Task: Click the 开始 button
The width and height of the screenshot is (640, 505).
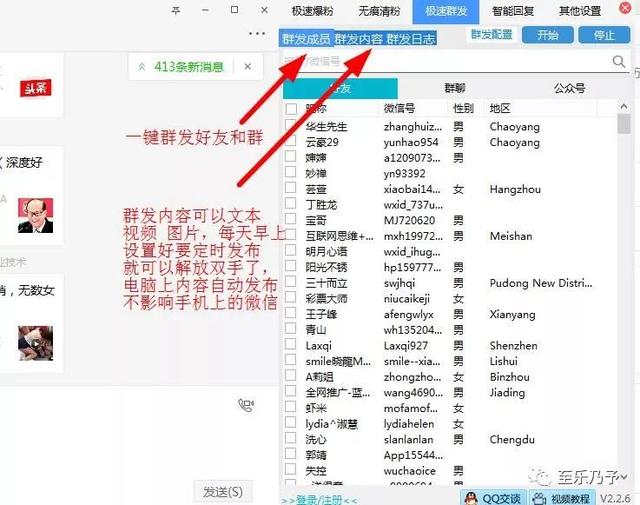Action: pyautogui.click(x=548, y=35)
